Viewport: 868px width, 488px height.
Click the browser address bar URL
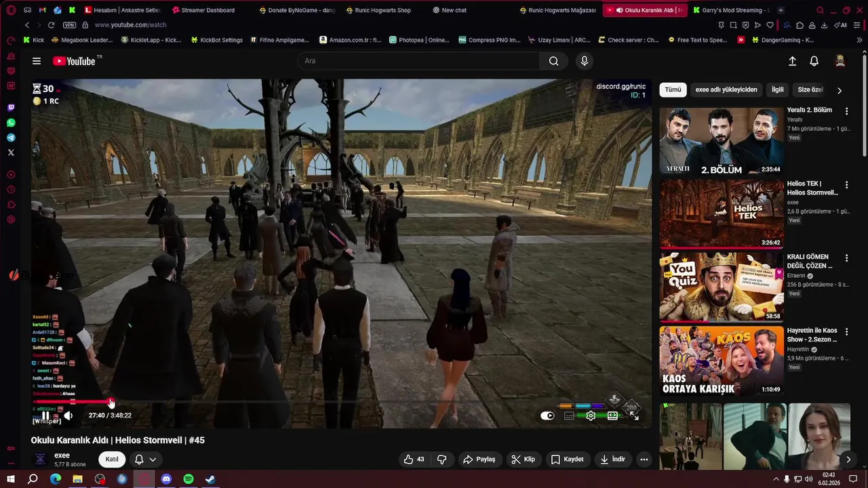coord(130,25)
